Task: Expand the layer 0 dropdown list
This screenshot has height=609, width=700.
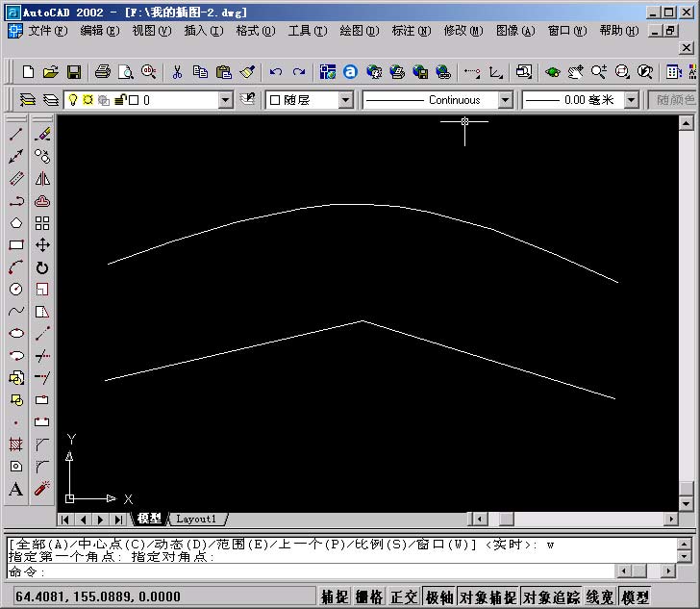Action: [x=225, y=100]
